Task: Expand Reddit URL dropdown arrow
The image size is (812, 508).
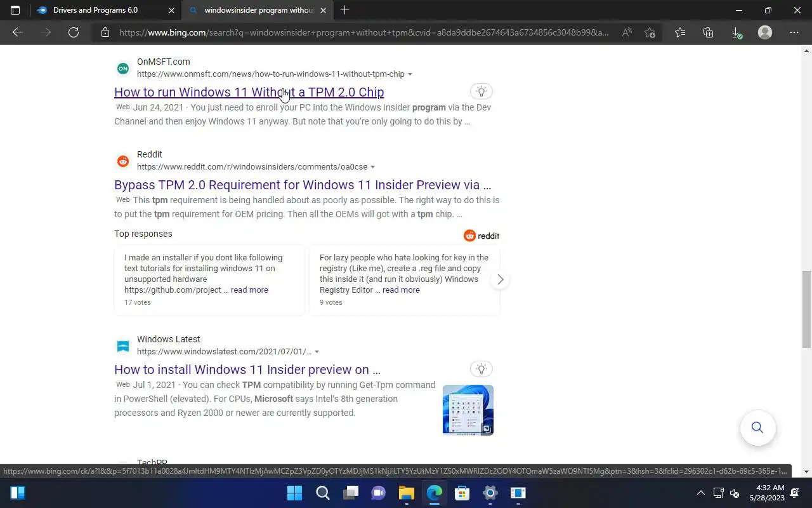Action: (x=372, y=167)
